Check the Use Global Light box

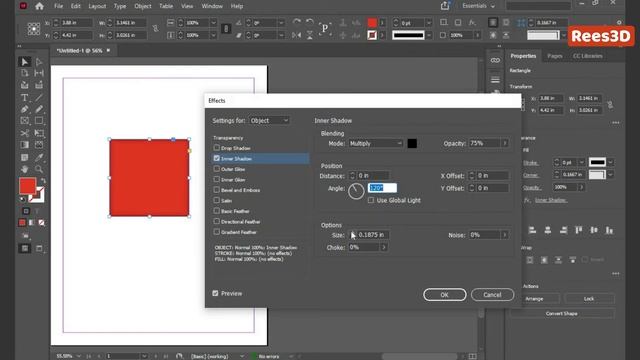click(371, 200)
